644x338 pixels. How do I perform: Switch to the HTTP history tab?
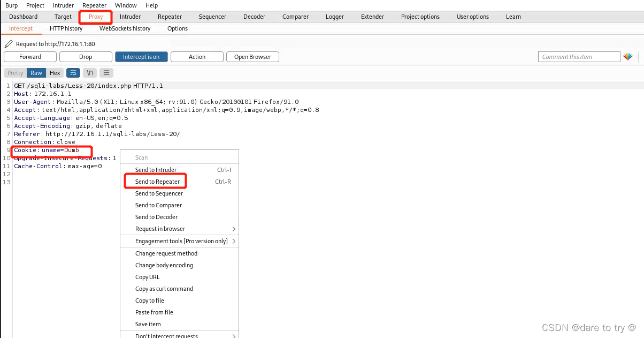pyautogui.click(x=66, y=28)
